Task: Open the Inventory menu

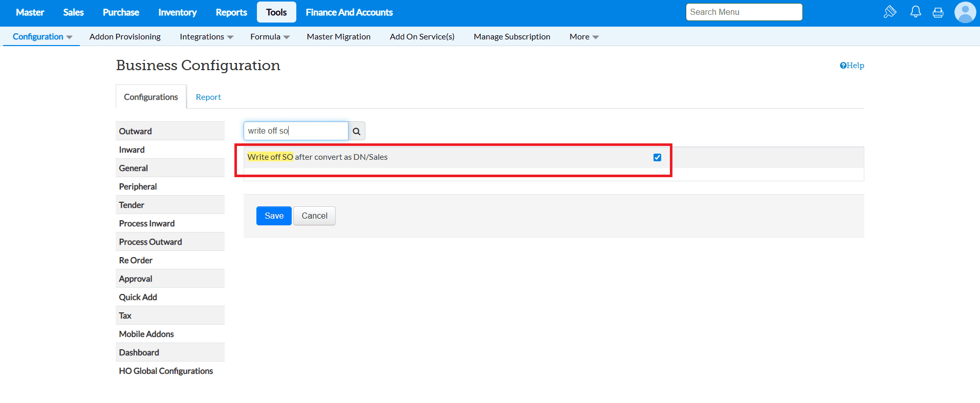Action: (x=177, y=12)
